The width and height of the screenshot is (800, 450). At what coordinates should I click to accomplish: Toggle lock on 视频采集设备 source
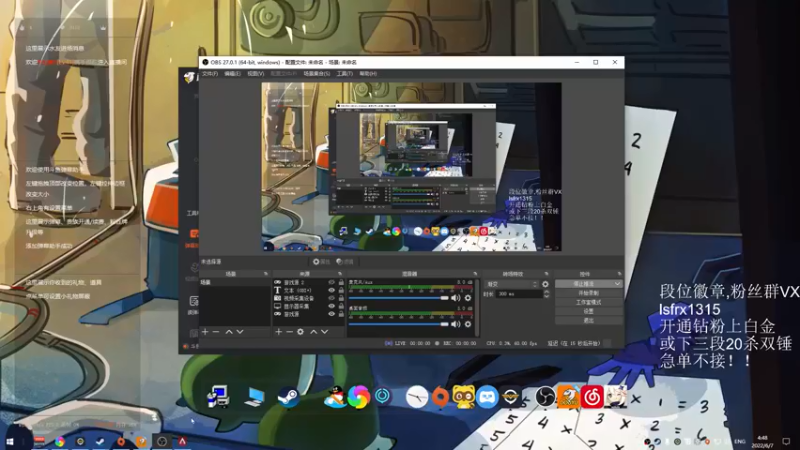[341, 298]
